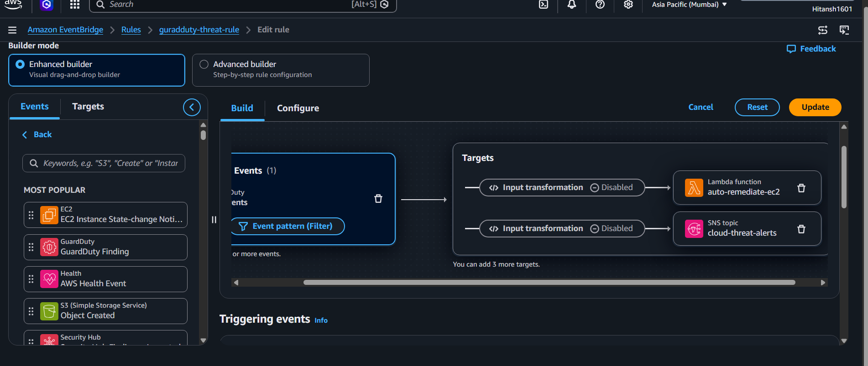Go to the Rules breadcrumb

[x=131, y=30]
